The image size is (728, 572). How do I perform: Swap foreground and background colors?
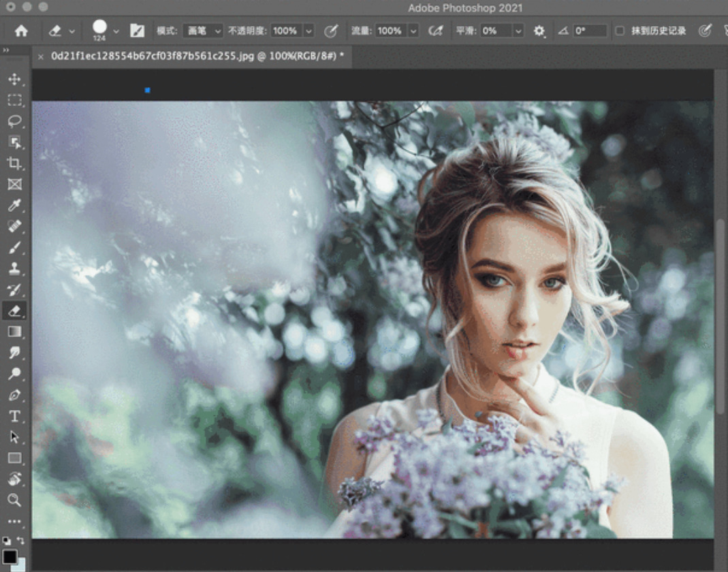pyautogui.click(x=21, y=541)
